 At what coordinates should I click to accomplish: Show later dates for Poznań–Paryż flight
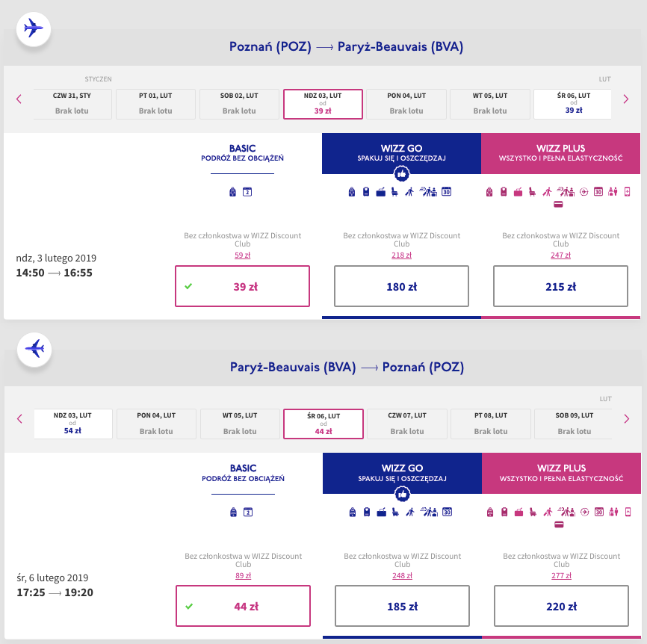[x=625, y=99]
